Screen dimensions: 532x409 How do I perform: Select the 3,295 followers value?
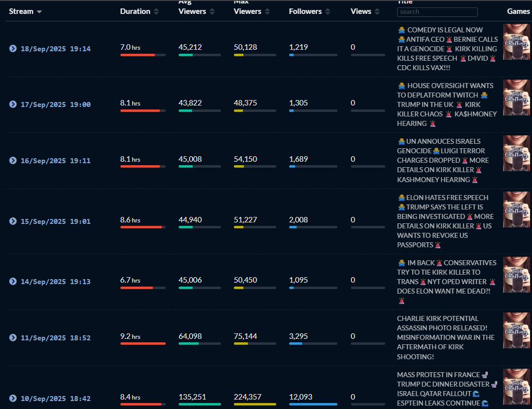click(299, 336)
